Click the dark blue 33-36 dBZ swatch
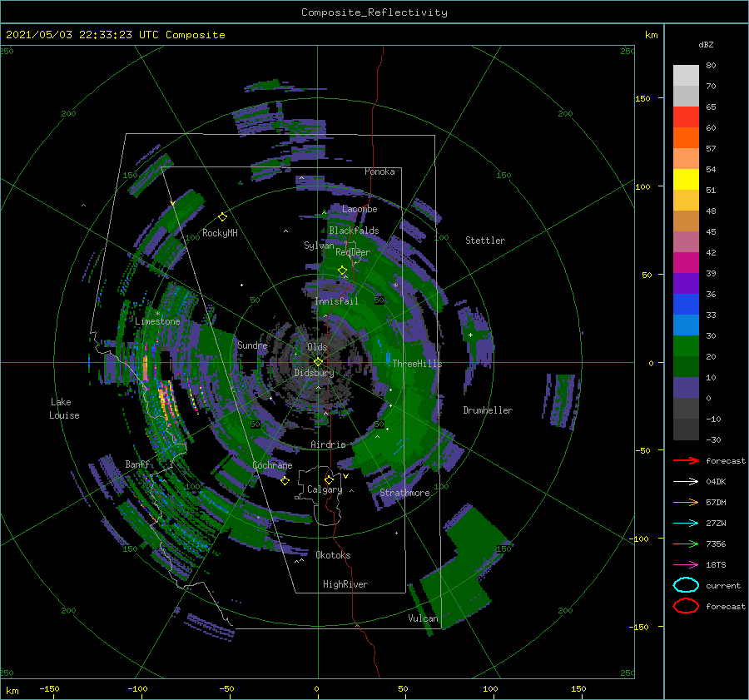 tap(686, 305)
